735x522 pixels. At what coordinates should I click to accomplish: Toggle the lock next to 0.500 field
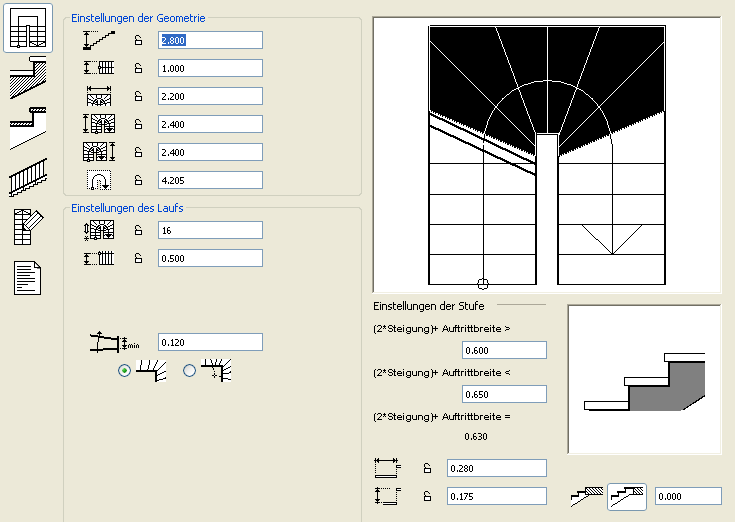coord(138,258)
